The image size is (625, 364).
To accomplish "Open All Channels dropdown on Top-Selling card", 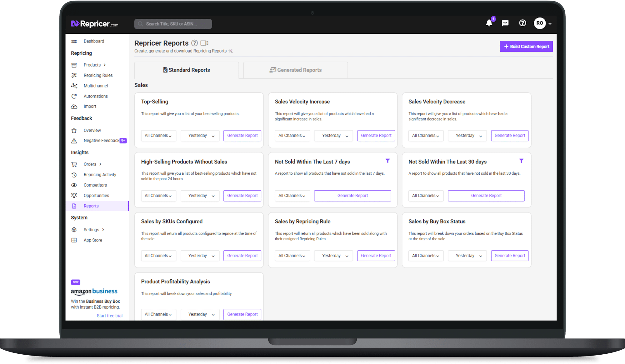I will [158, 136].
